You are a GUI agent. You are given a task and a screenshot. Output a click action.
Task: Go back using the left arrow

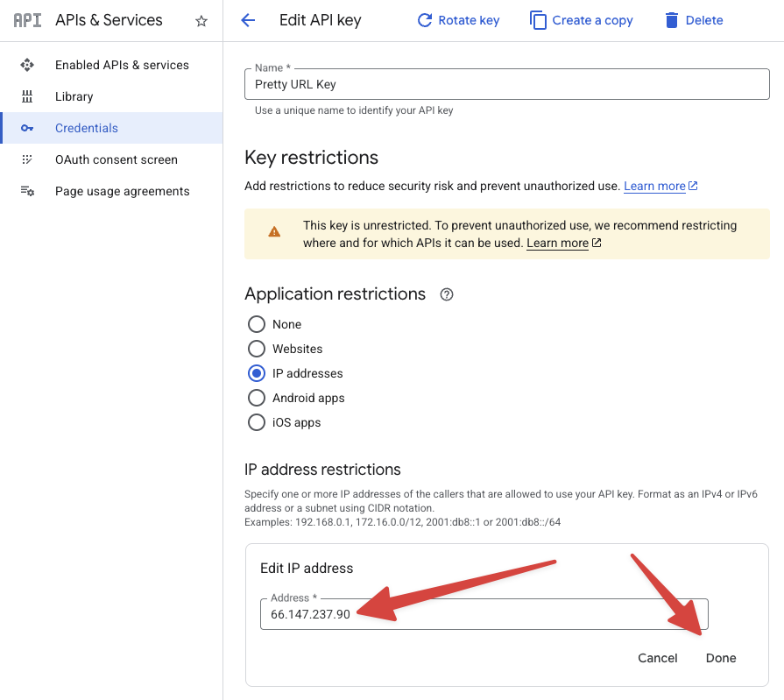pos(248,20)
